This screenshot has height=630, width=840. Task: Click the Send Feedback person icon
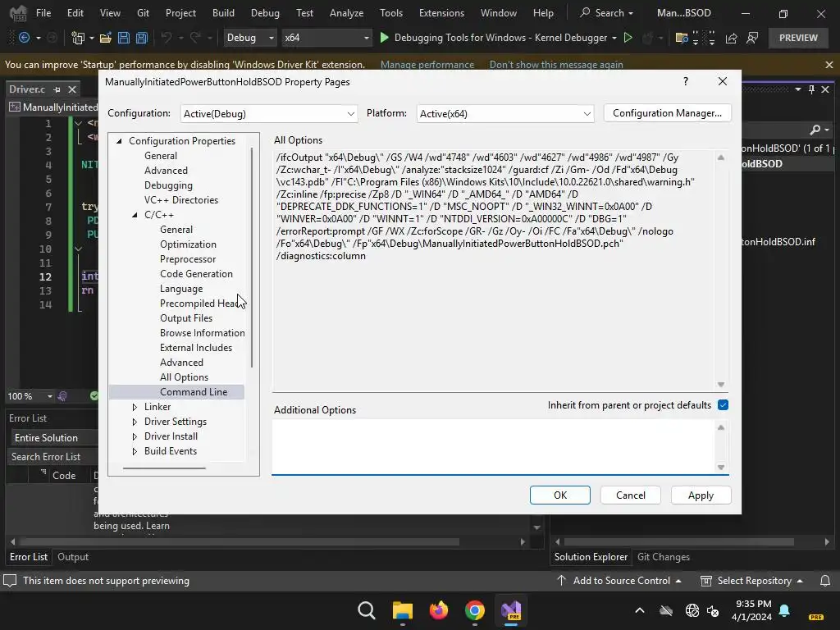[x=752, y=38]
